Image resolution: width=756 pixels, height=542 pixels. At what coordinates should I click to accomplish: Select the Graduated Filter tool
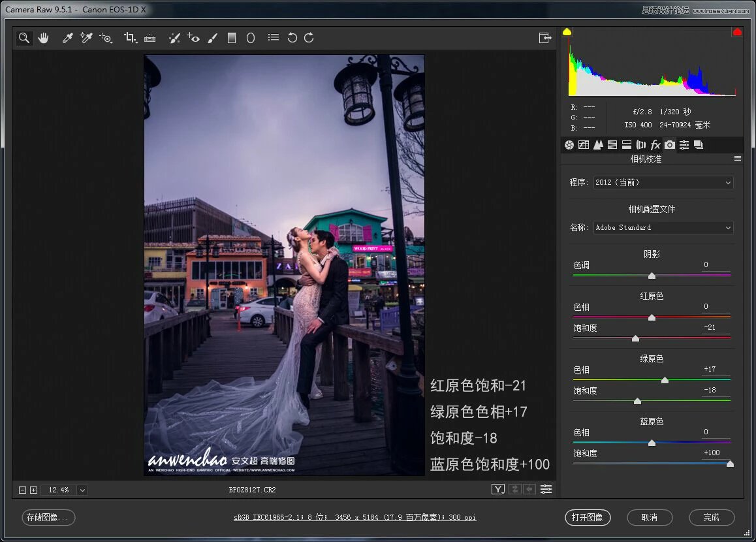pyautogui.click(x=232, y=38)
